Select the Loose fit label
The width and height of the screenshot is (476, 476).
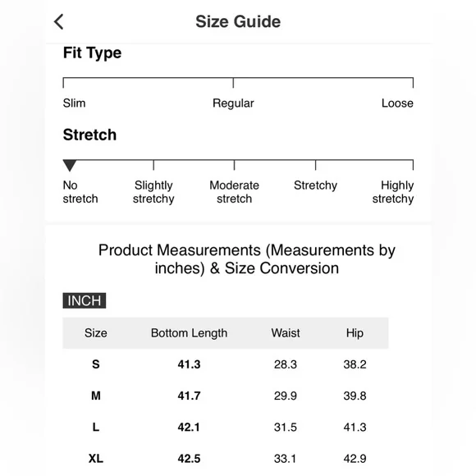pyautogui.click(x=397, y=103)
